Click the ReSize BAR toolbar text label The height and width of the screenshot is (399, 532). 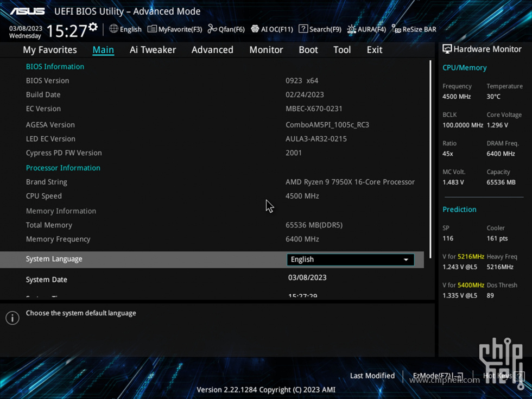click(419, 29)
